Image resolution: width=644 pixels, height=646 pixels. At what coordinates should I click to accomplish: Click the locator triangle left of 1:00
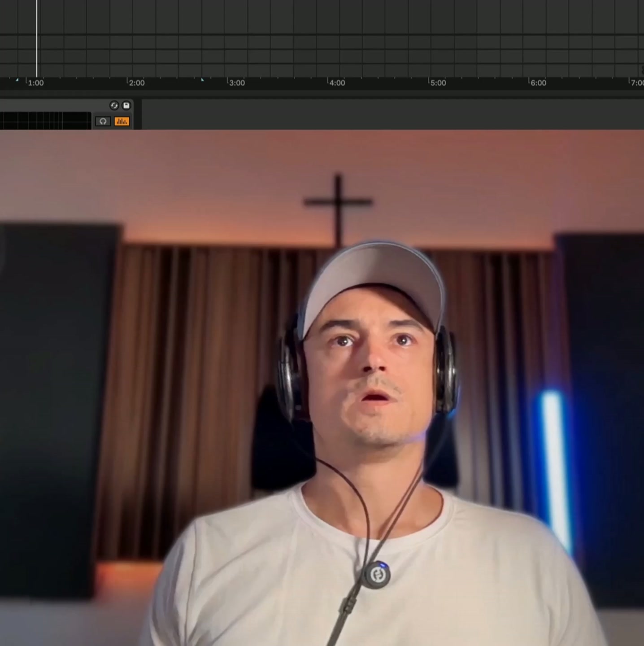point(17,80)
